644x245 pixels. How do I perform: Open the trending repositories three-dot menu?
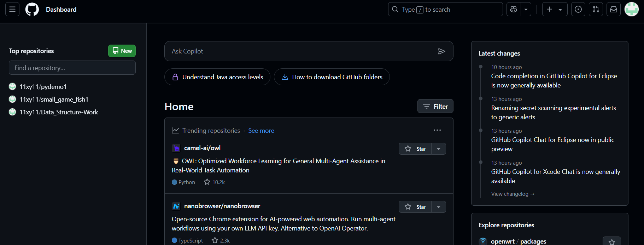(437, 130)
